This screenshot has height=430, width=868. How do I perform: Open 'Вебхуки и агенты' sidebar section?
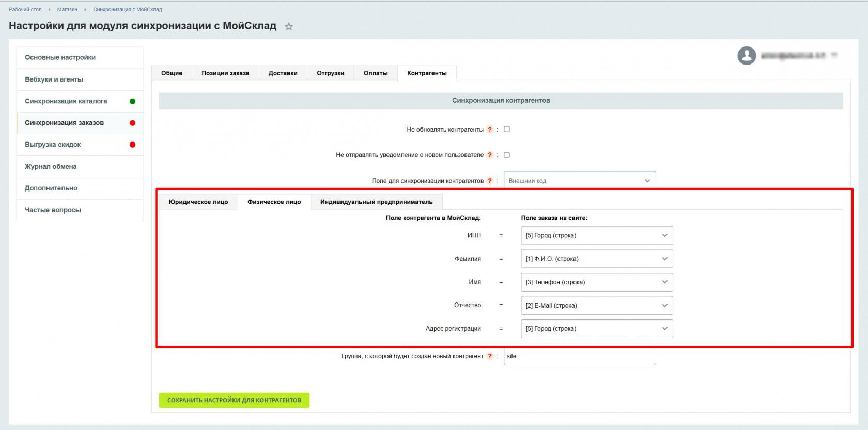(x=80, y=79)
